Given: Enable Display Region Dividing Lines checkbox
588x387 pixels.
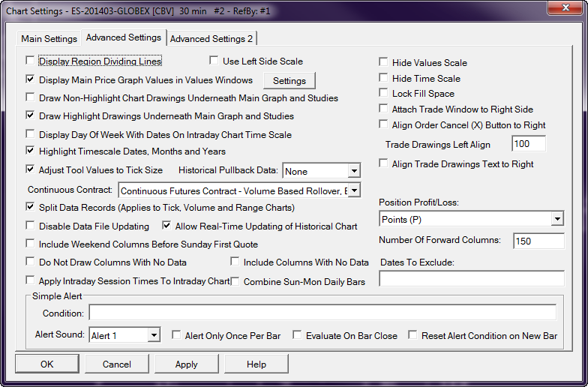Looking at the screenshot, I should coord(30,60).
